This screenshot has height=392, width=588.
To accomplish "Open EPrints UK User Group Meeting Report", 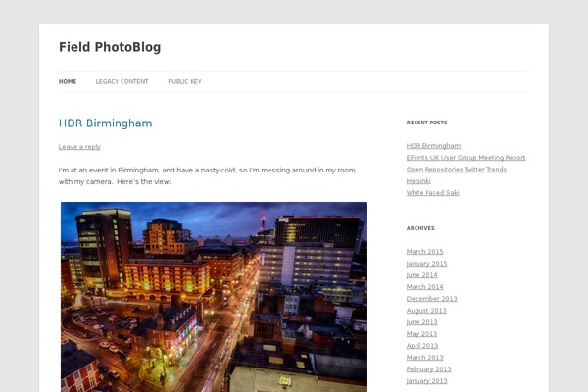I will tap(465, 158).
